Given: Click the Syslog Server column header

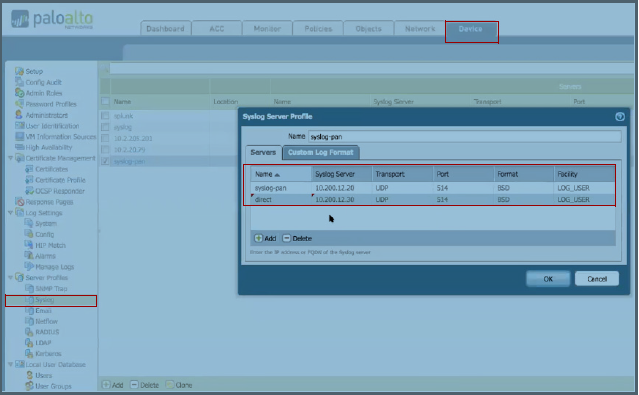Looking at the screenshot, I should (x=342, y=174).
